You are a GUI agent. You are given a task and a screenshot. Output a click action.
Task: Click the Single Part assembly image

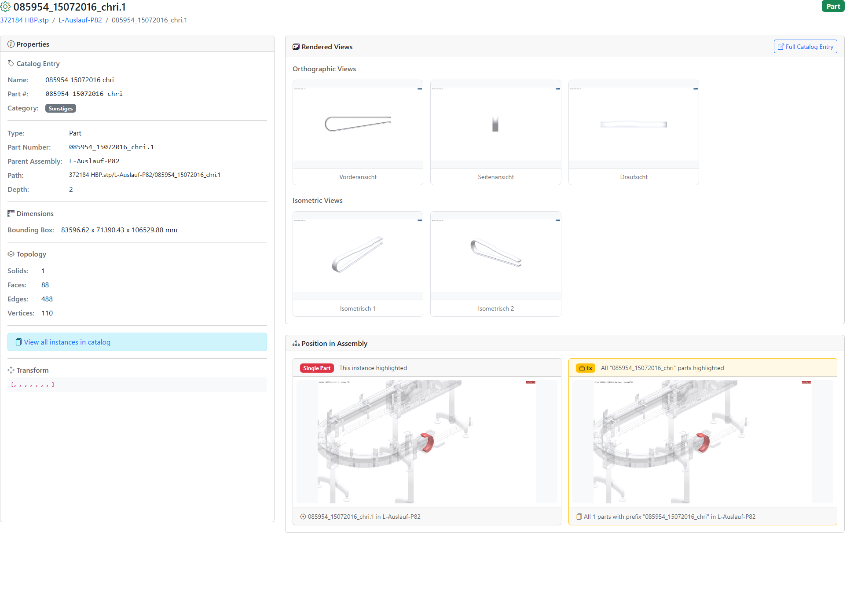(426, 441)
